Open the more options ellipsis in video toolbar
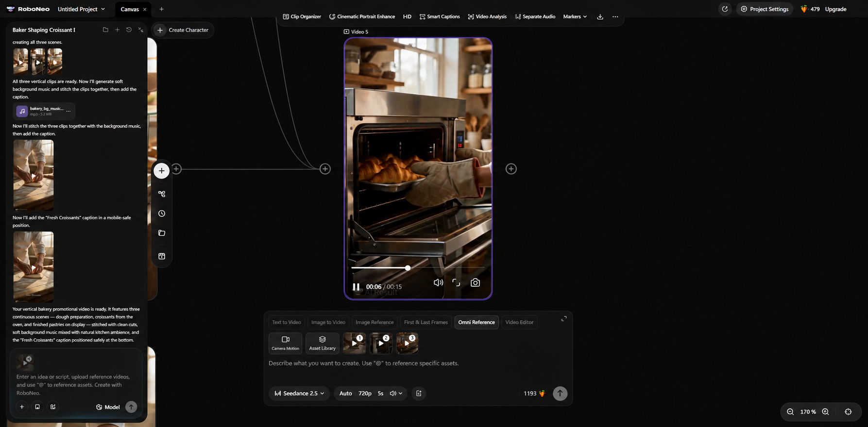Image resolution: width=868 pixels, height=427 pixels. [615, 16]
